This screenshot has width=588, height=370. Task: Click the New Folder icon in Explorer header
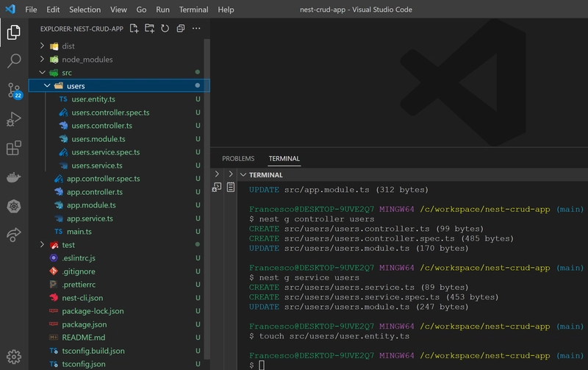150,29
